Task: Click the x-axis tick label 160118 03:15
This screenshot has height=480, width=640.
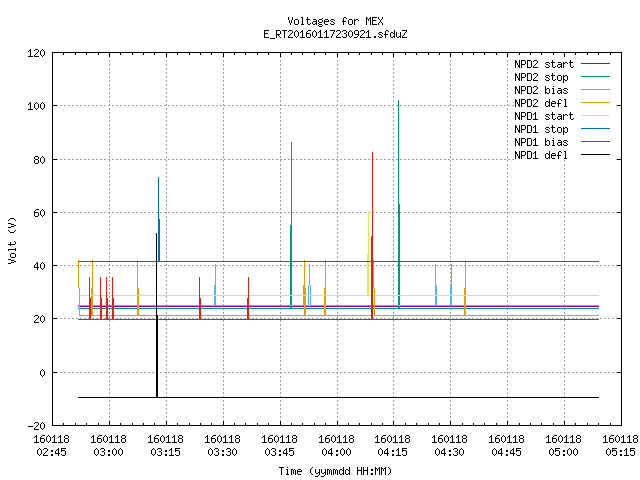Action: point(165,446)
